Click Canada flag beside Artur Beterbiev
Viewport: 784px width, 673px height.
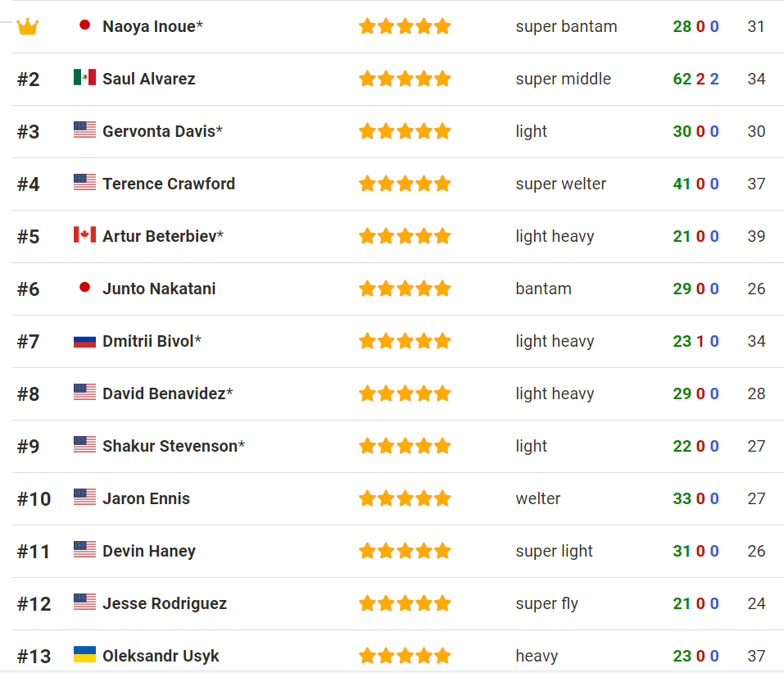pos(84,234)
